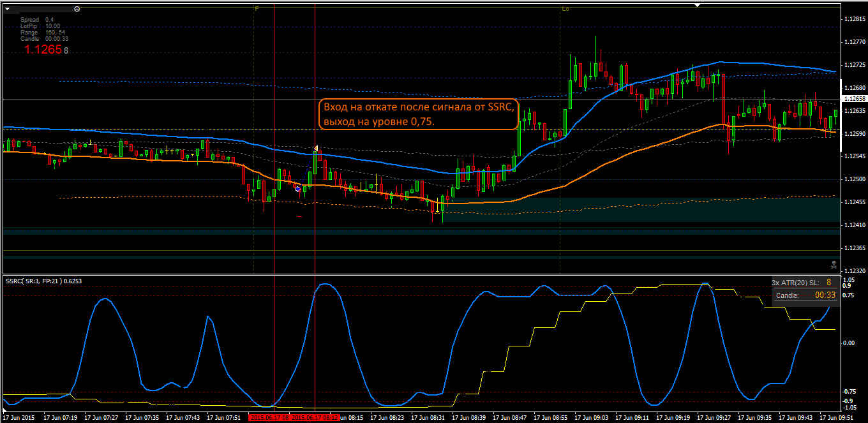868x423 pixels.
Task: Click the price axis label 1.12320
Action: tap(854, 271)
